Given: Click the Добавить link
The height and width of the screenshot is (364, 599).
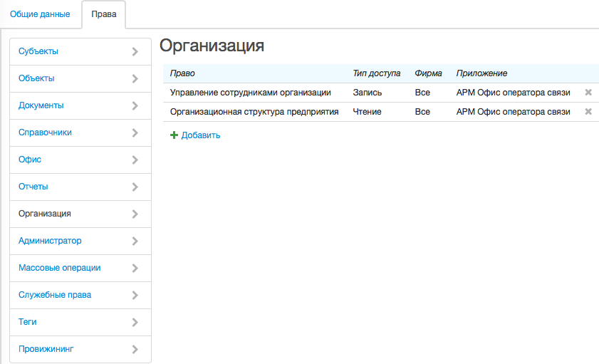Looking at the screenshot, I should [x=201, y=135].
